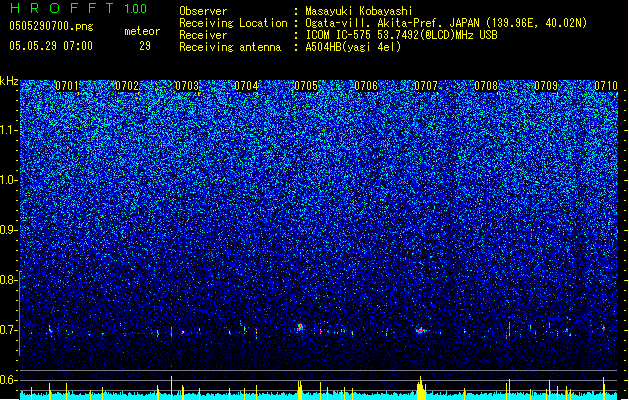Click the meteor count label

pos(142,31)
